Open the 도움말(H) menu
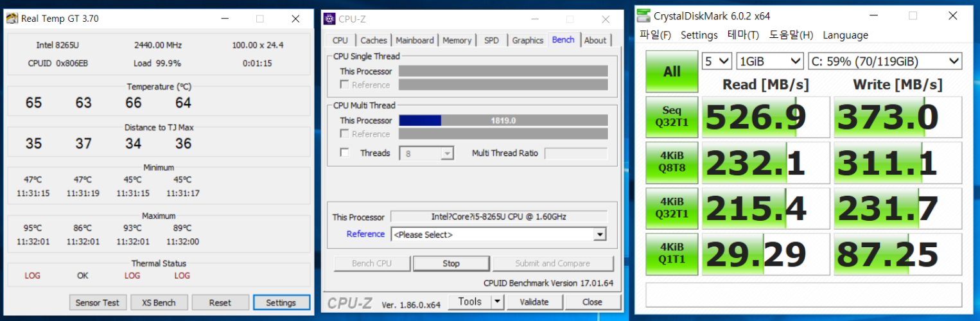This screenshot has width=980, height=321. [791, 35]
